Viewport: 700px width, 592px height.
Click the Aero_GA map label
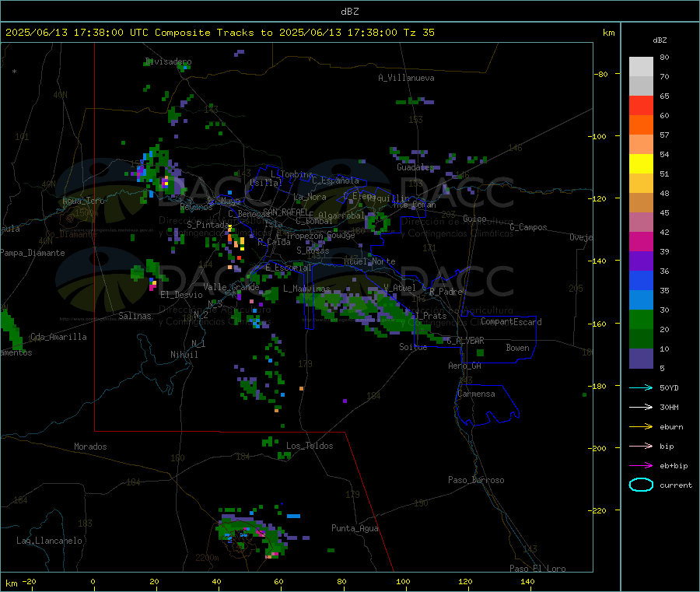coord(464,366)
